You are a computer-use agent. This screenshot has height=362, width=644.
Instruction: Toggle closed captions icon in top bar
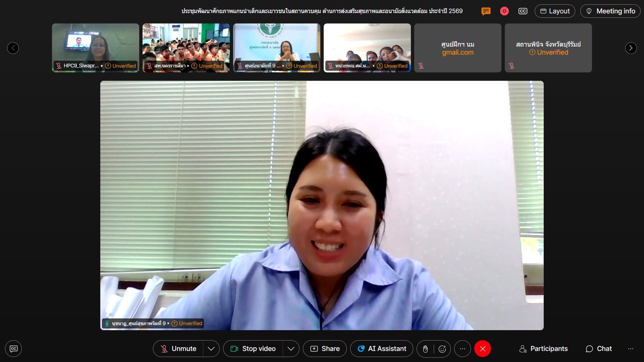tap(523, 11)
